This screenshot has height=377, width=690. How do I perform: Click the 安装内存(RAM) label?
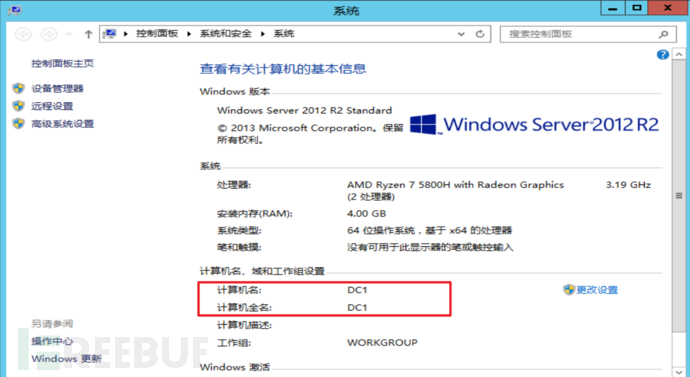(254, 214)
